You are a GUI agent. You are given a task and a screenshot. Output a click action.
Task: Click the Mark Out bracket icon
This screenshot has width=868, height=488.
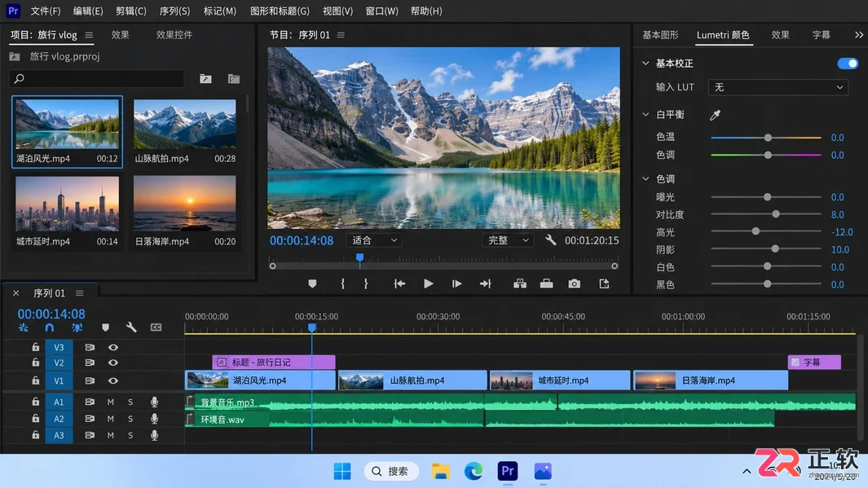pyautogui.click(x=366, y=284)
